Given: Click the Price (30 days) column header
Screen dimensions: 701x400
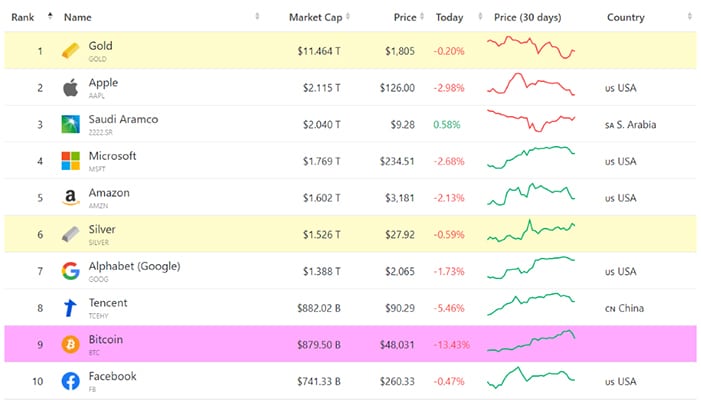Looking at the screenshot, I should [528, 17].
